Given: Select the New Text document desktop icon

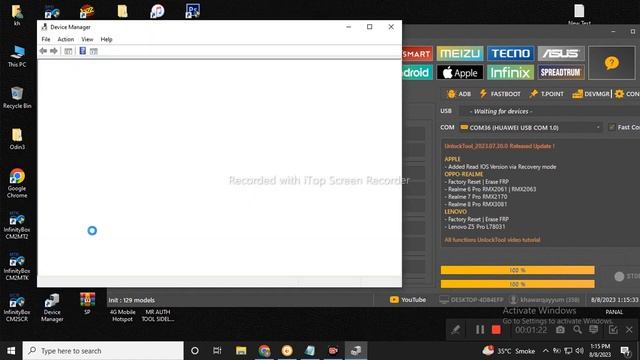Looking at the screenshot, I should point(579,15).
